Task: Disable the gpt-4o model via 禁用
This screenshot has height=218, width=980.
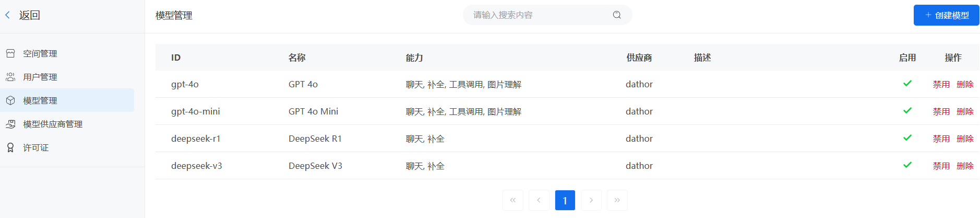Action: click(x=941, y=84)
